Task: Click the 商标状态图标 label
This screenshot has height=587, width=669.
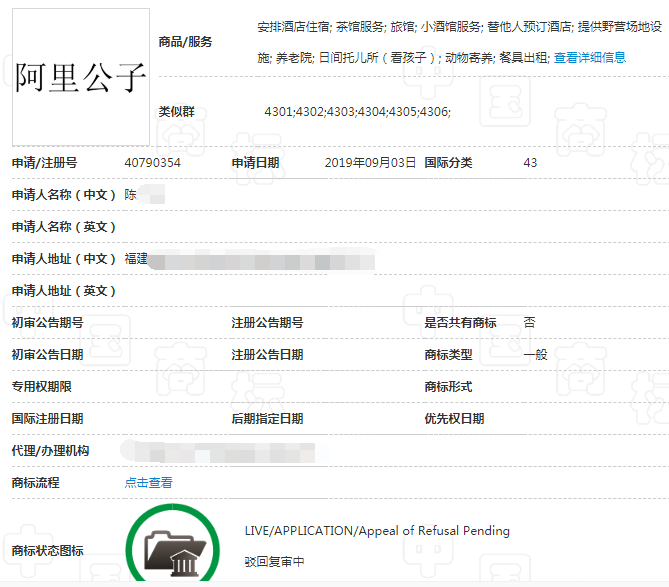Action: [47, 551]
